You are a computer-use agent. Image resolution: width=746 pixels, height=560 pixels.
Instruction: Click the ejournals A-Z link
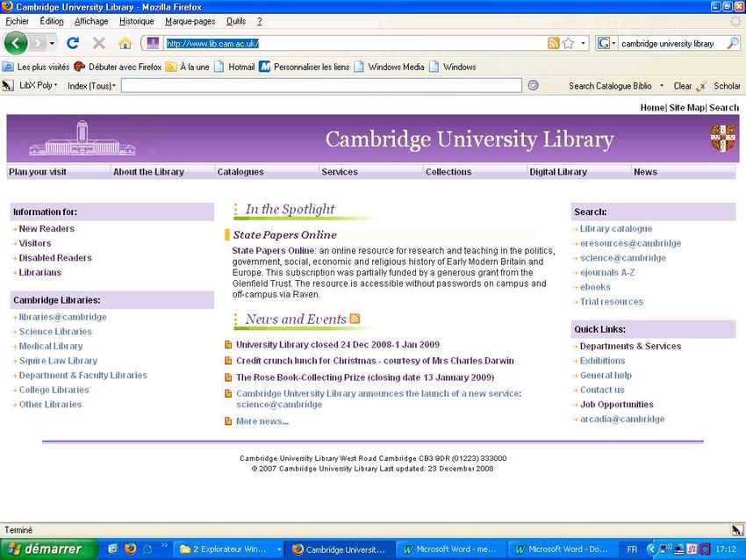(607, 273)
